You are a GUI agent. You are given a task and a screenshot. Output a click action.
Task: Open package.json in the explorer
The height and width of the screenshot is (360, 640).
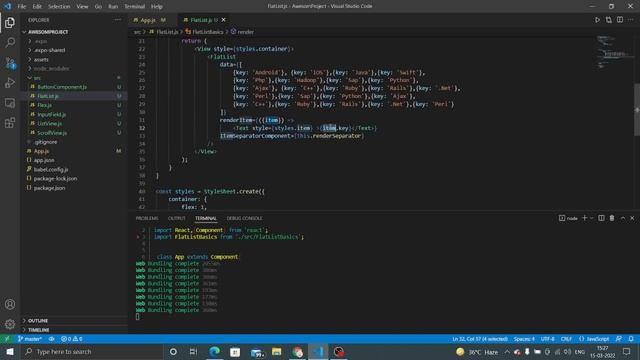49,188
